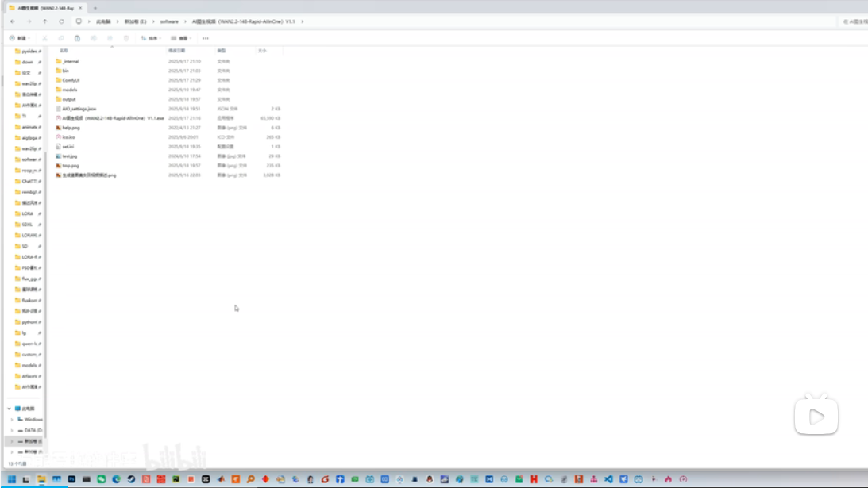Click 新加卷 (E:) in the breadcrumb
The image size is (868, 488).
click(x=135, y=21)
